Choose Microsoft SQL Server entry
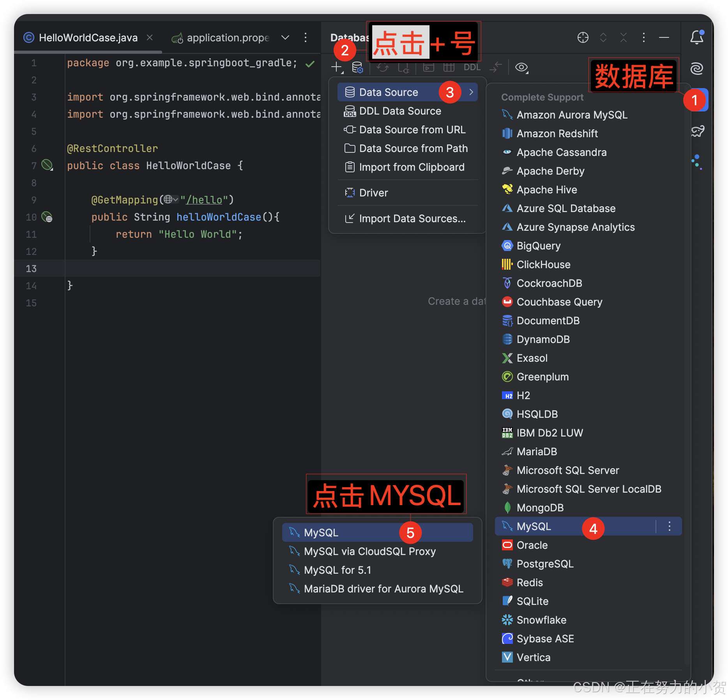The height and width of the screenshot is (700, 728). pyautogui.click(x=588, y=470)
